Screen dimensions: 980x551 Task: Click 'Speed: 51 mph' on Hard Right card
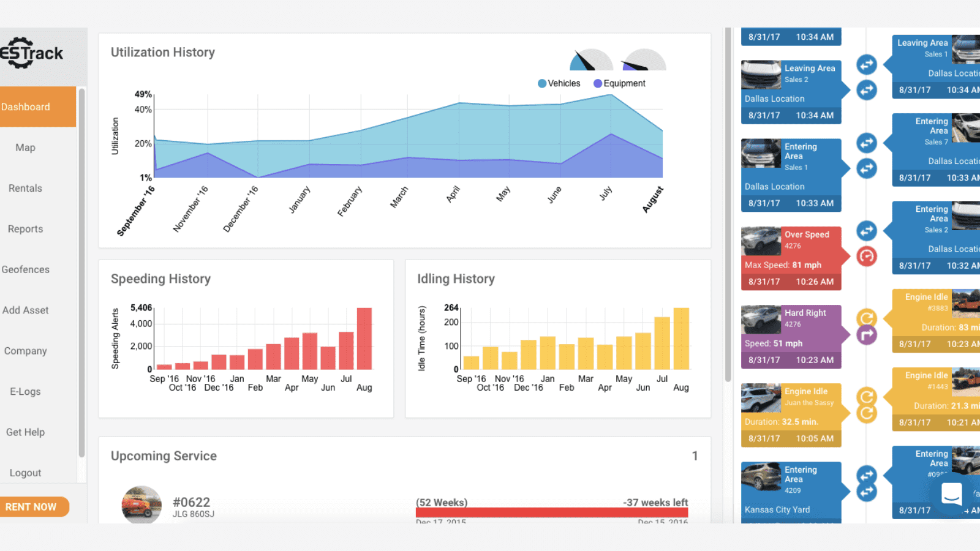point(774,343)
